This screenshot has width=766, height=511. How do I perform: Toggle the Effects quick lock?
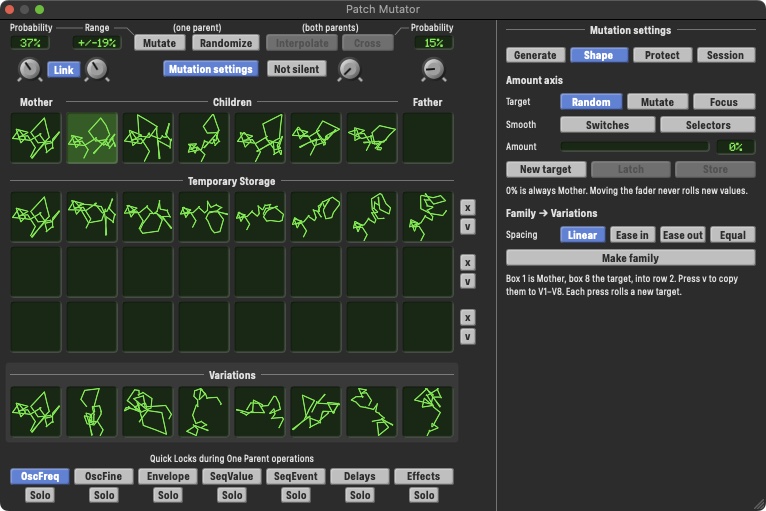(x=424, y=476)
